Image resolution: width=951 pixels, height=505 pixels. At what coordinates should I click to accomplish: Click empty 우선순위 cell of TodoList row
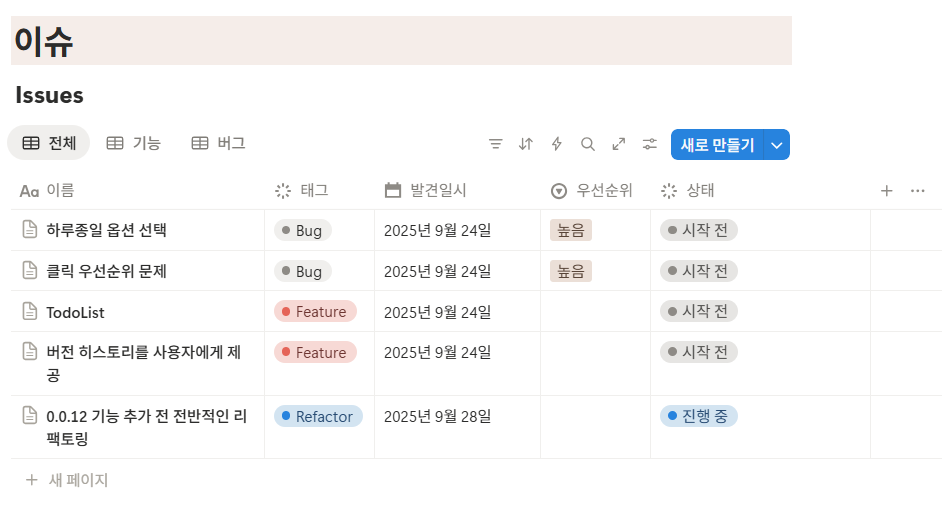coord(595,312)
